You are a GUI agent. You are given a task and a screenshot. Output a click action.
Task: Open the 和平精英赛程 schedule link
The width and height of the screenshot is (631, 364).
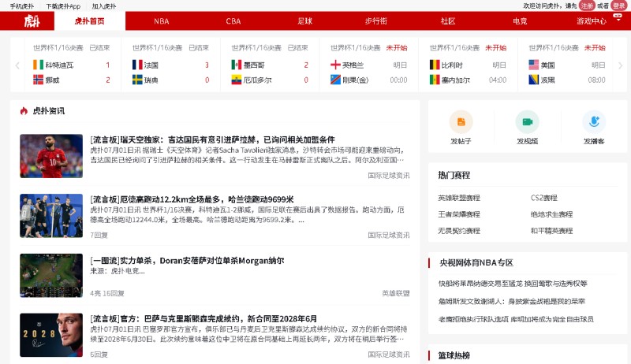click(551, 231)
